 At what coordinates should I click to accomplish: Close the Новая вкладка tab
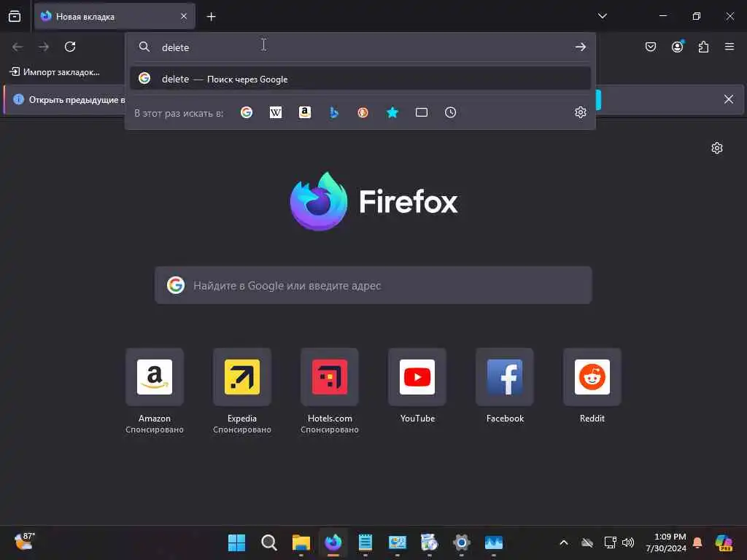183,16
